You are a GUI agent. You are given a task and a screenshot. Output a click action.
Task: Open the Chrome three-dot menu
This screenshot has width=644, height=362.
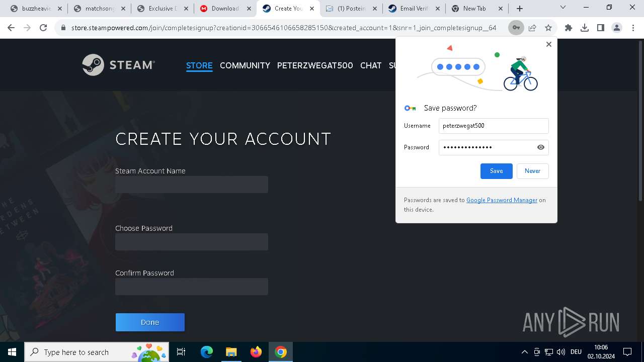pyautogui.click(x=633, y=28)
